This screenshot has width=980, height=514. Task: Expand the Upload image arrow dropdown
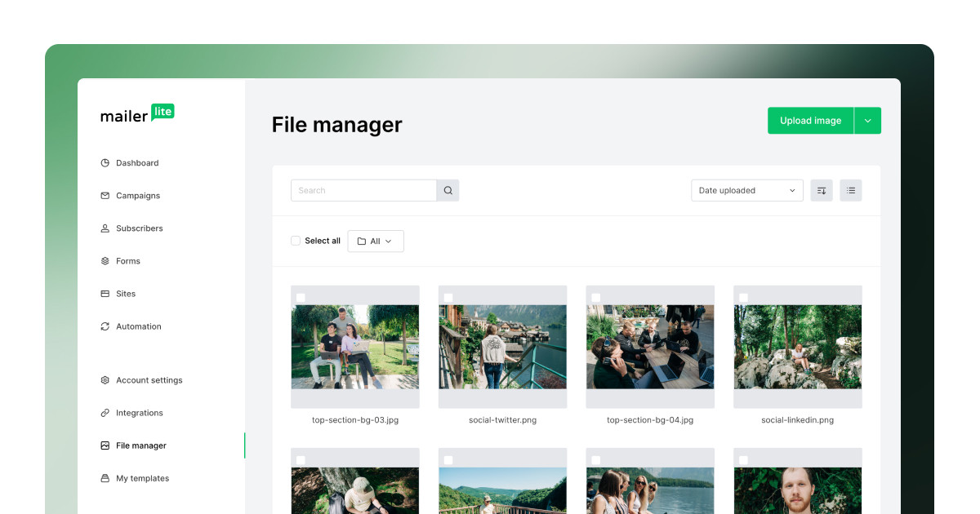[x=867, y=121]
